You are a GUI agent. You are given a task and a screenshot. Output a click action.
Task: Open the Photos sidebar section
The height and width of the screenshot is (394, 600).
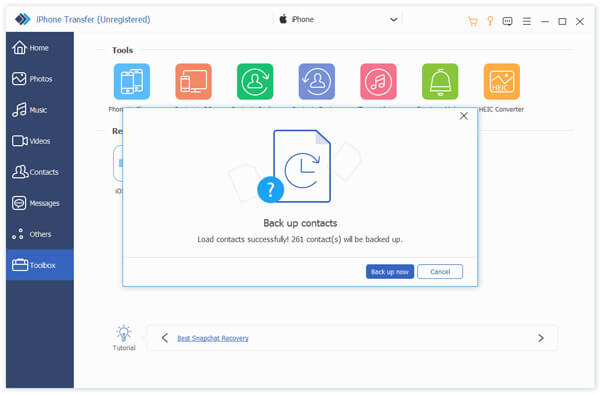pyautogui.click(x=40, y=79)
